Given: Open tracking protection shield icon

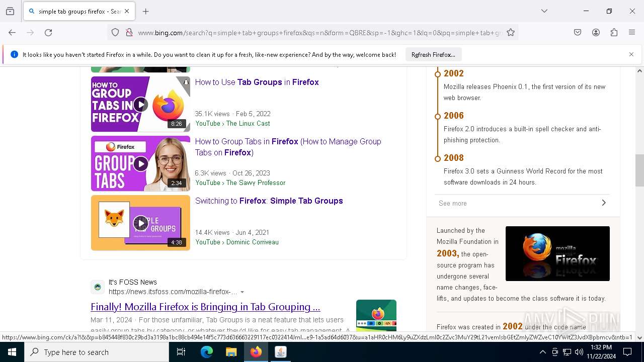Looking at the screenshot, I should point(115,33).
